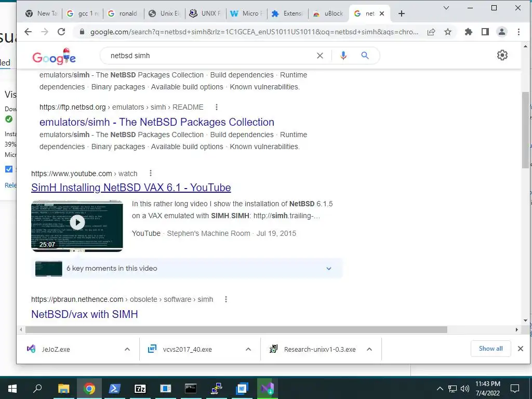Open the tab search chevron in title bar
The image size is (532, 399).
pyautogui.click(x=446, y=8)
